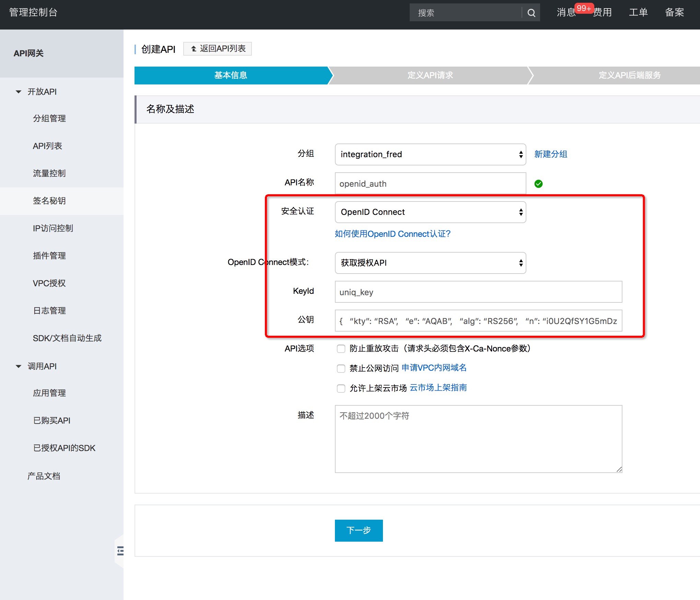Open SDK/文档自动生成 in sidebar

tap(67, 338)
